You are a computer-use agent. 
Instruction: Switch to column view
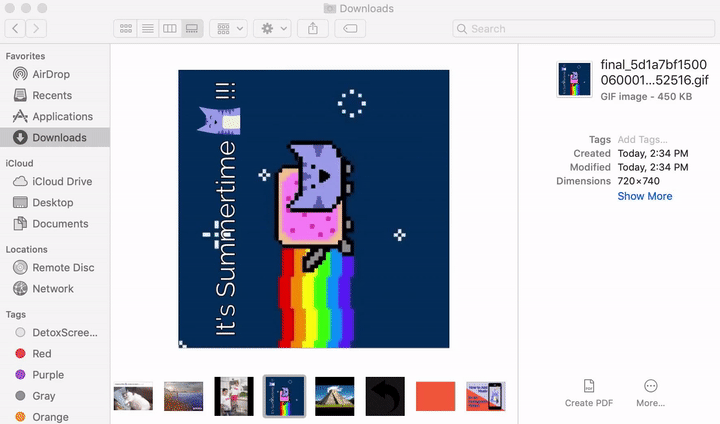point(170,29)
